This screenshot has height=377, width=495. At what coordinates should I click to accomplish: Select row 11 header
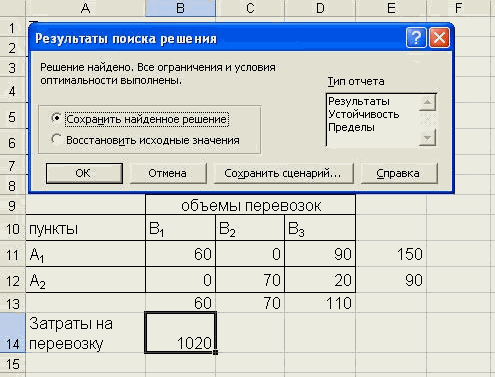tap(12, 254)
